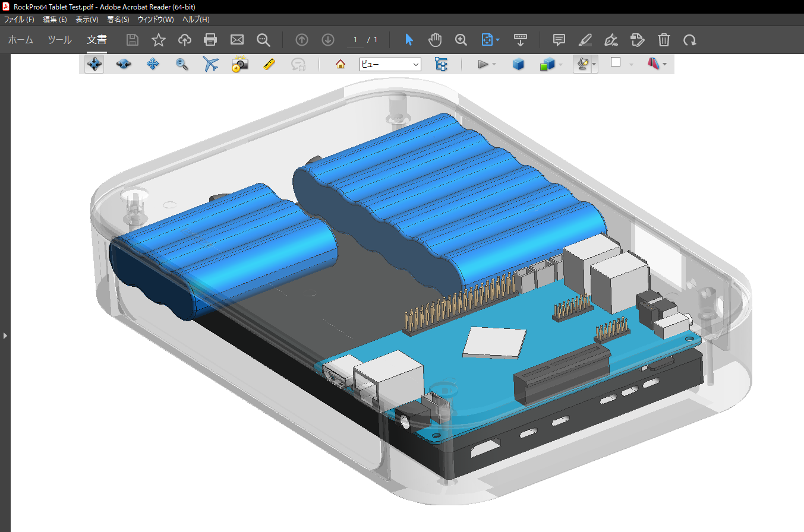Return to the default home view
Viewport: 804px width, 532px height.
click(340, 64)
